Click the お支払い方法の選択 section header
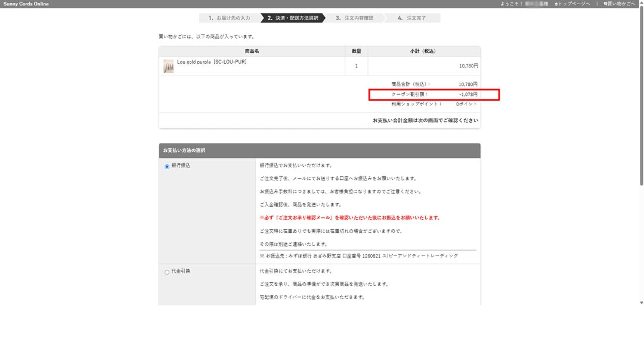Screen dimensions: 644x346 tap(184, 151)
